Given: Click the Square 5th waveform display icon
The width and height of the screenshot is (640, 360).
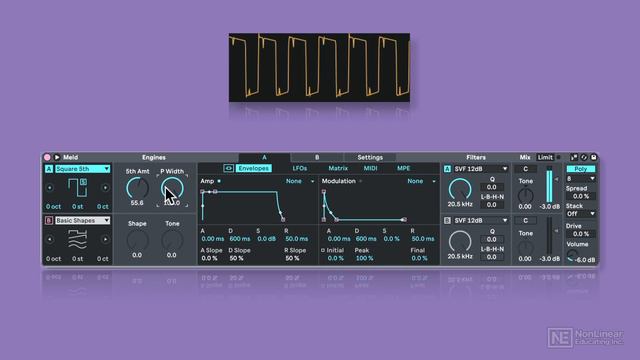Looking at the screenshot, I should [x=78, y=188].
